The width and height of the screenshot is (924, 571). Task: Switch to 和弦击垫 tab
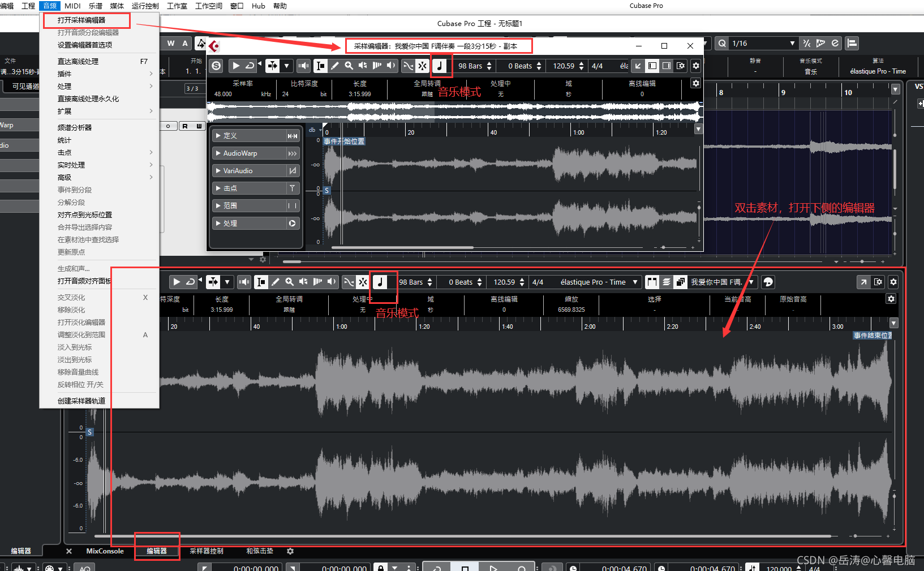coord(260,551)
